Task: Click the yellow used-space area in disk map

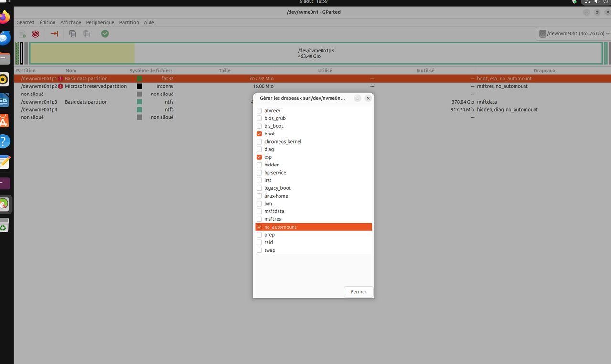Action: [x=82, y=53]
